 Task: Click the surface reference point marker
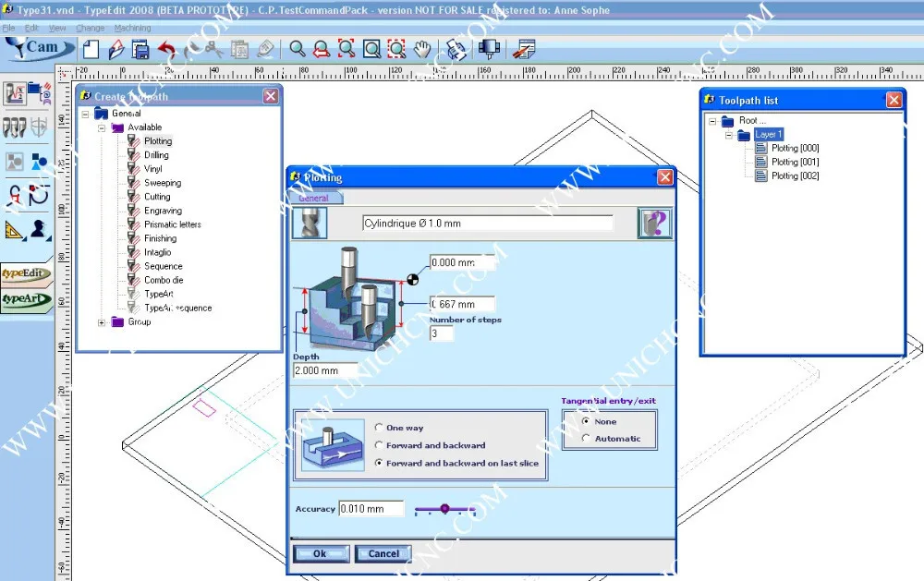pyautogui.click(x=412, y=279)
